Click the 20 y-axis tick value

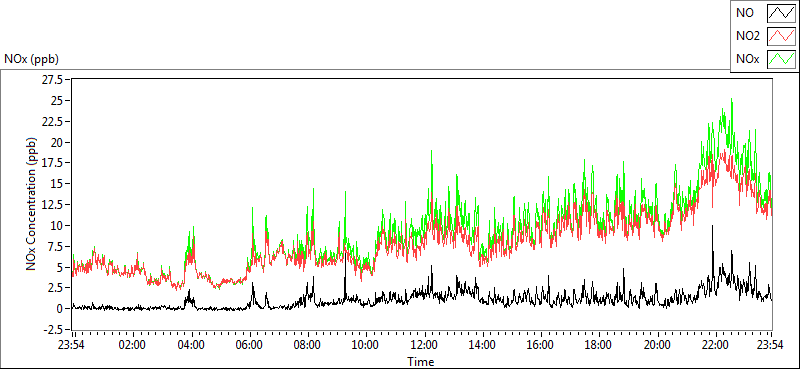pyautogui.click(x=56, y=142)
